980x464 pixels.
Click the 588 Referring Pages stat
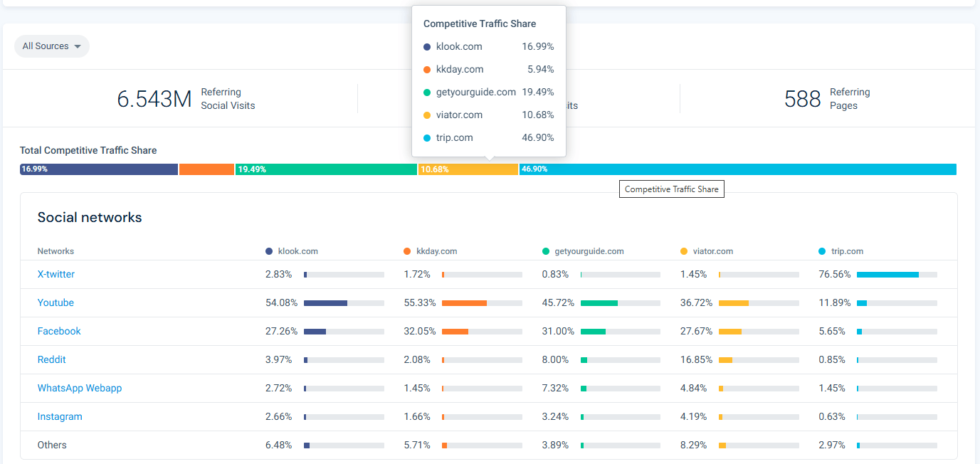pyautogui.click(x=827, y=99)
